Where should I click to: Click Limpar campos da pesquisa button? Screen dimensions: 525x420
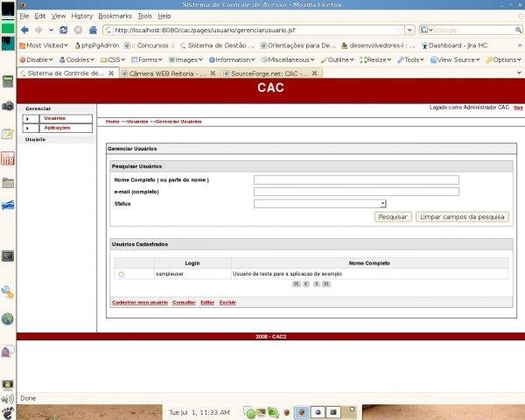pyautogui.click(x=462, y=217)
